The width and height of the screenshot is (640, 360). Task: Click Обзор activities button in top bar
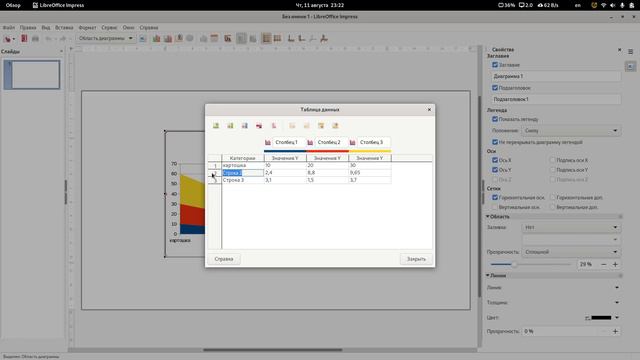click(x=13, y=5)
